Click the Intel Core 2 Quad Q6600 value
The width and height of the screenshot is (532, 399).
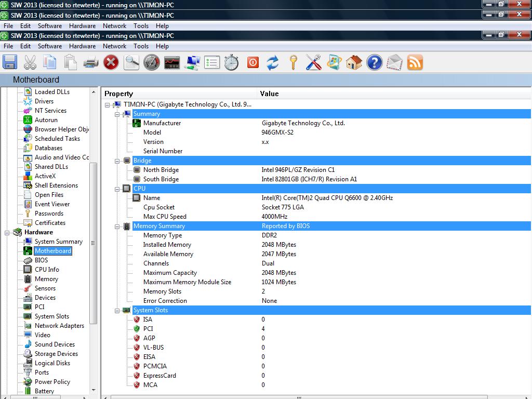pos(327,198)
